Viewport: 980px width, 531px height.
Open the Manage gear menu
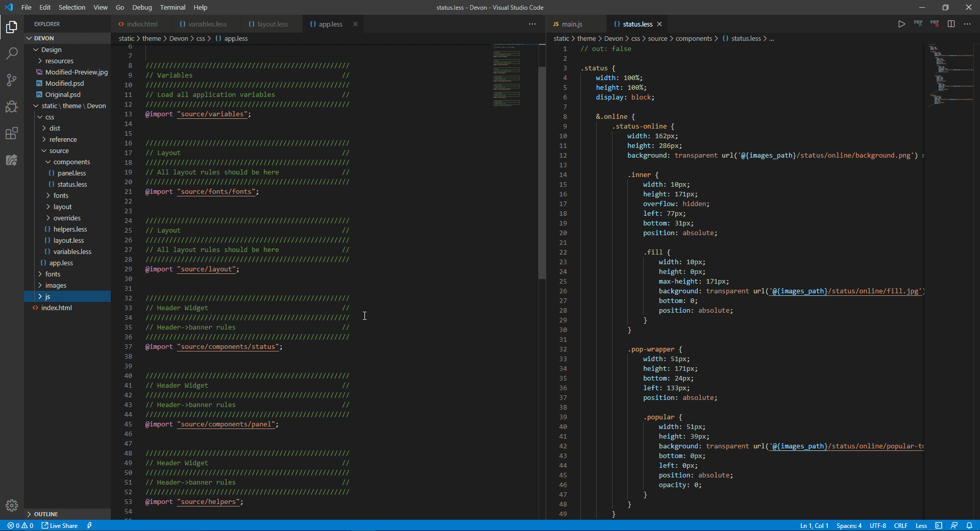tap(12, 505)
